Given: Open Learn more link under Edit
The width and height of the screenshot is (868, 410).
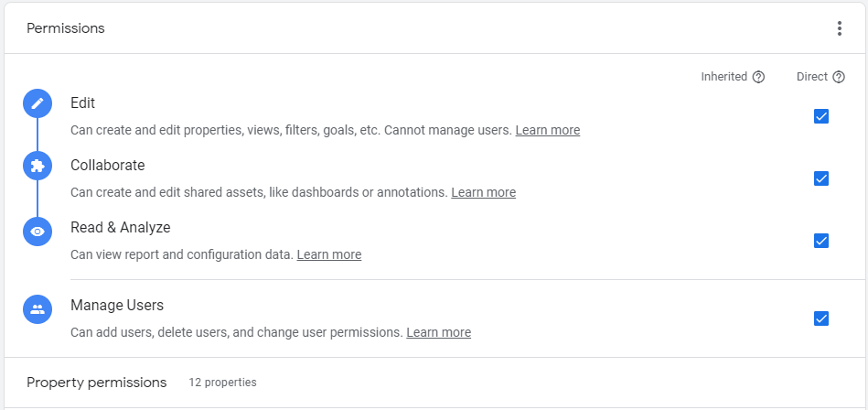Looking at the screenshot, I should tap(547, 130).
